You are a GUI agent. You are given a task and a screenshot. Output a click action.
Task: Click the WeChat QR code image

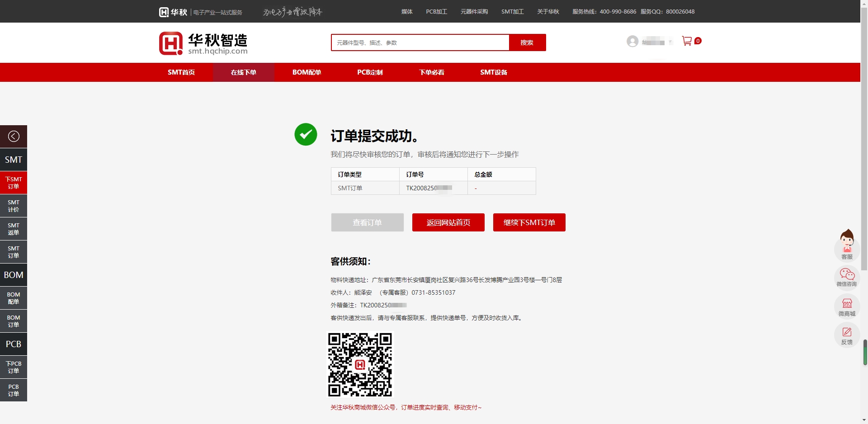pos(360,364)
